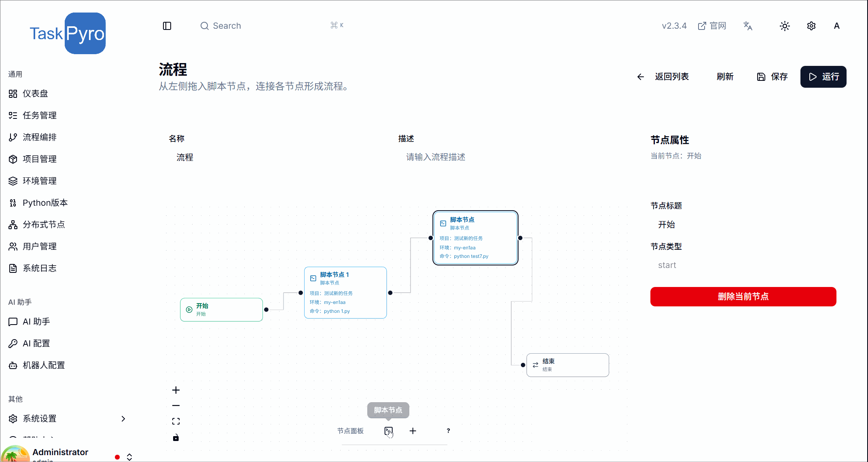
Task: Click the question mark help icon
Action: click(448, 431)
